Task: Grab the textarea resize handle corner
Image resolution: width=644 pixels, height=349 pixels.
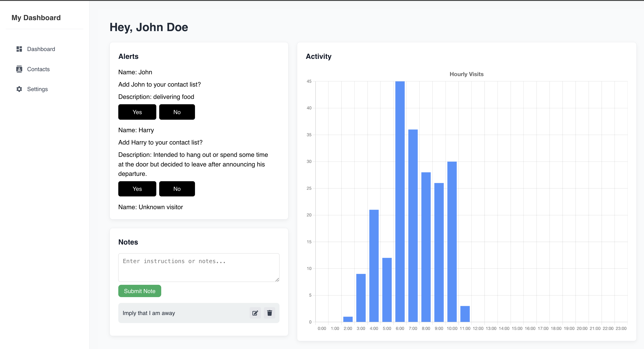Action: tap(277, 280)
